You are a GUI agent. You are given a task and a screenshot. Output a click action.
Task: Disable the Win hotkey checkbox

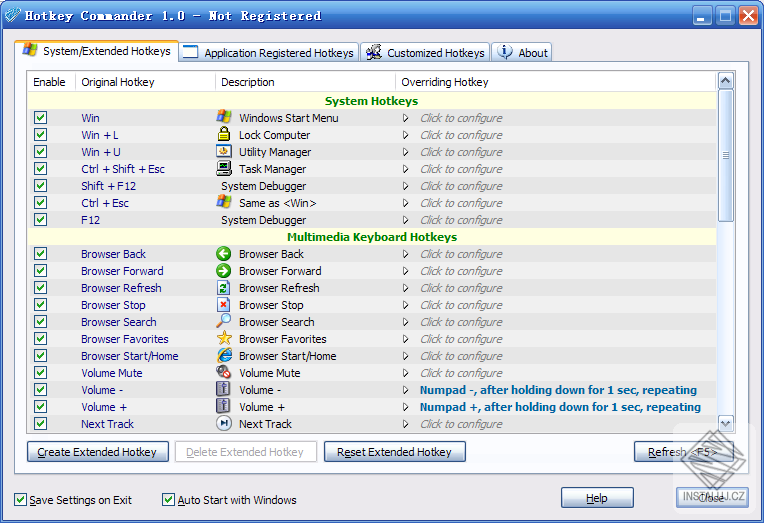click(x=40, y=117)
